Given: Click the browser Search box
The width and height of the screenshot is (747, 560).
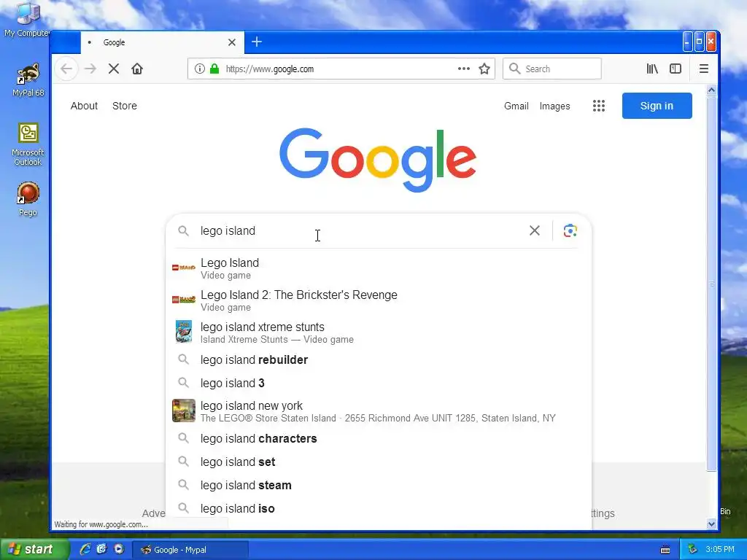Looking at the screenshot, I should (552, 69).
